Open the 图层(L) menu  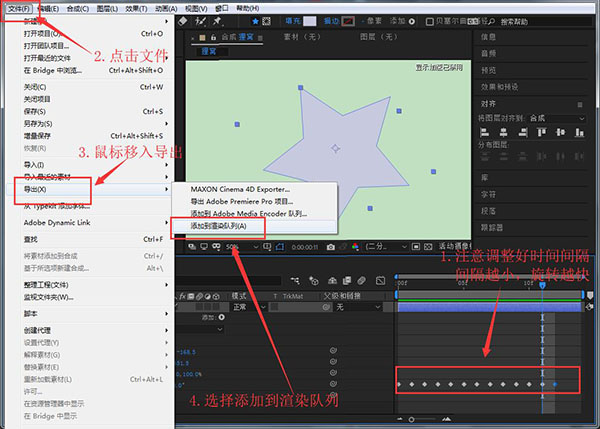coord(107,8)
